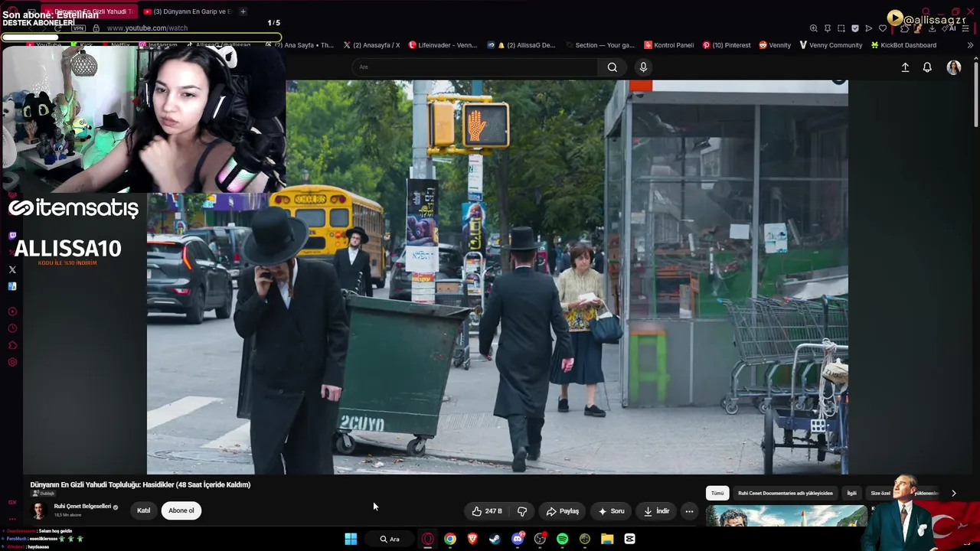
Task: Open the Pinterest bookmark
Action: [x=727, y=45]
